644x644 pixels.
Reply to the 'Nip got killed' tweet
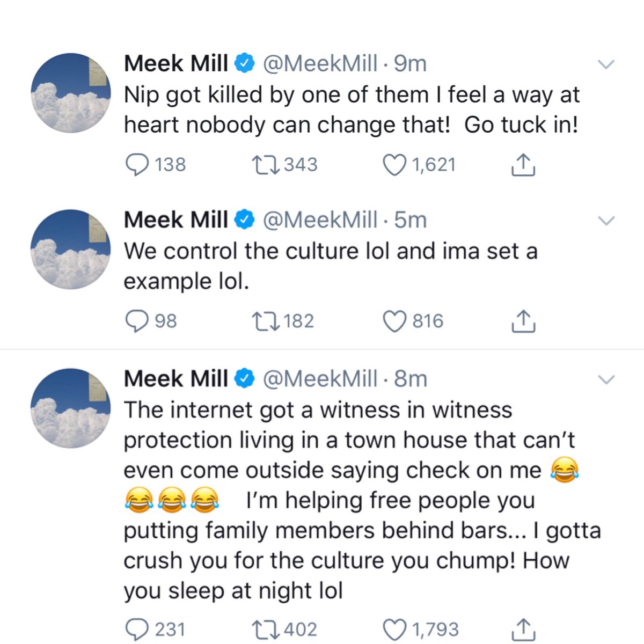click(138, 165)
